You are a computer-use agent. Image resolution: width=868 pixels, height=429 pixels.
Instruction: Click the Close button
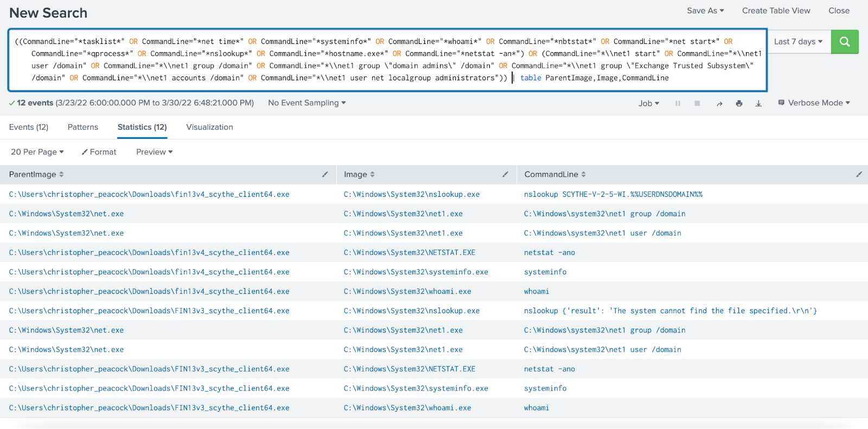pyautogui.click(x=839, y=10)
